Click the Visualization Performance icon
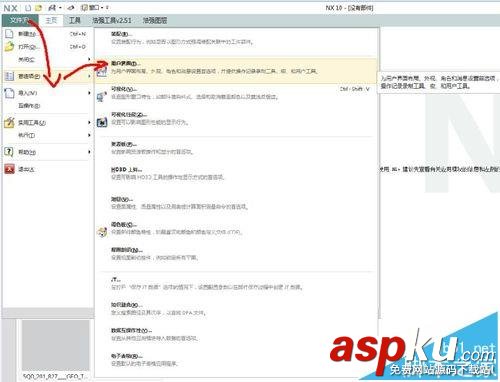The image size is (500, 382). pyautogui.click(x=102, y=122)
